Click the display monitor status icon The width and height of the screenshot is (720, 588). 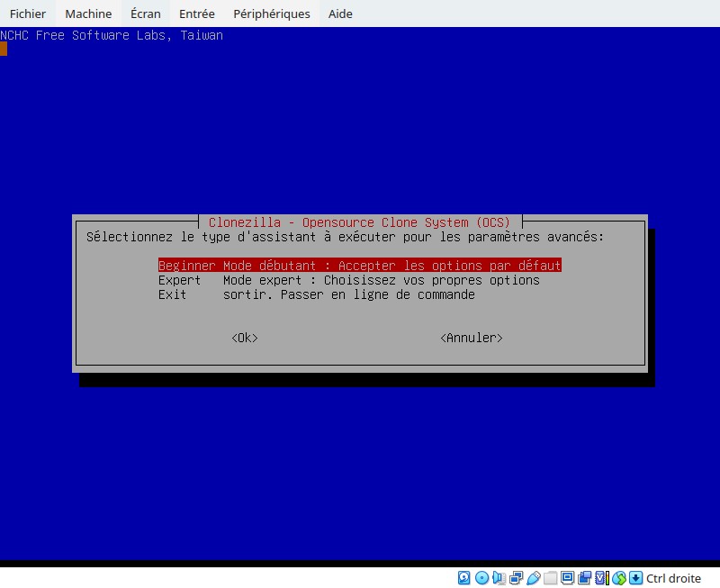(568, 578)
